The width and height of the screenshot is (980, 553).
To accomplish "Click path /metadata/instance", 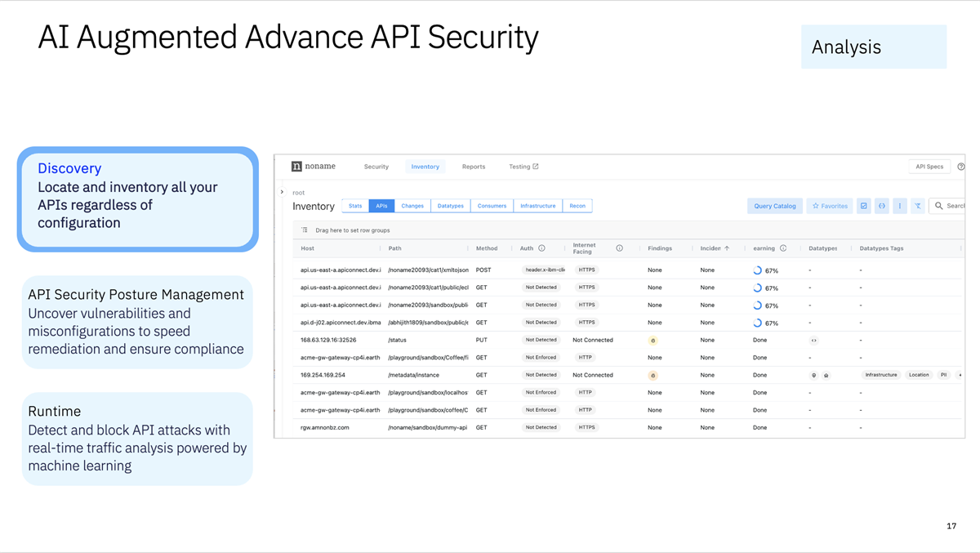I will [416, 376].
